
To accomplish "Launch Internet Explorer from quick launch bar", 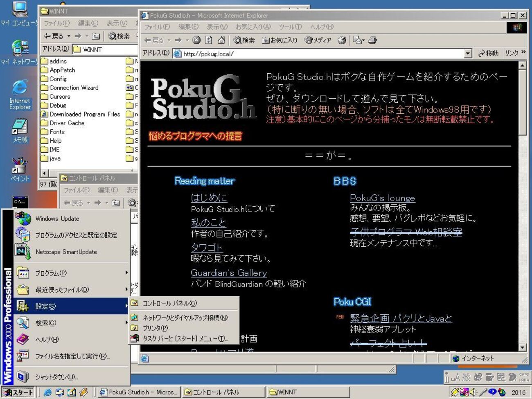I will 48,392.
